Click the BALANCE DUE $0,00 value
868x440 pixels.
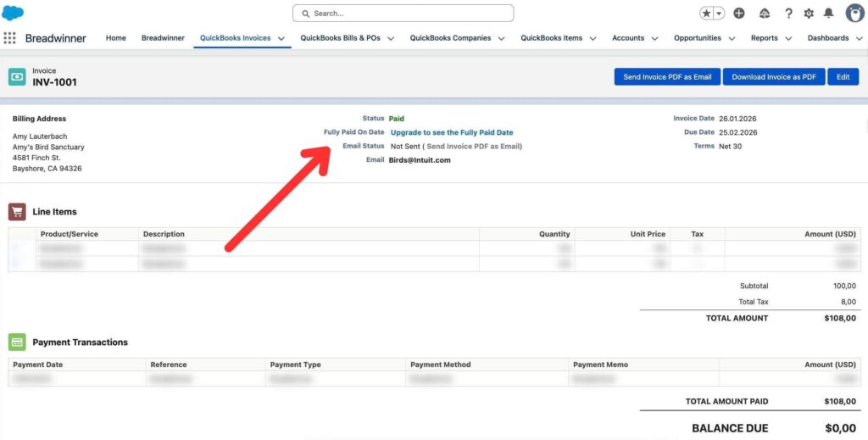point(840,428)
